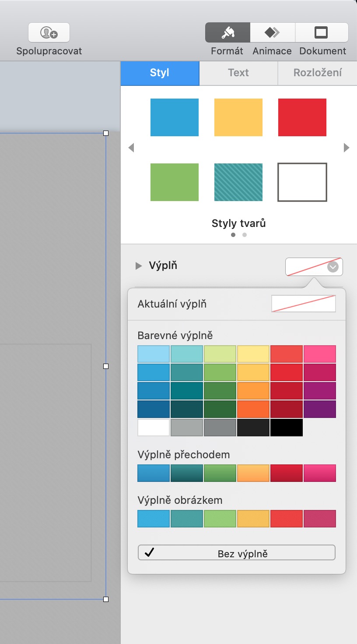Open the Animace diamond panel
Image resolution: width=357 pixels, height=644 pixels.
click(x=272, y=33)
